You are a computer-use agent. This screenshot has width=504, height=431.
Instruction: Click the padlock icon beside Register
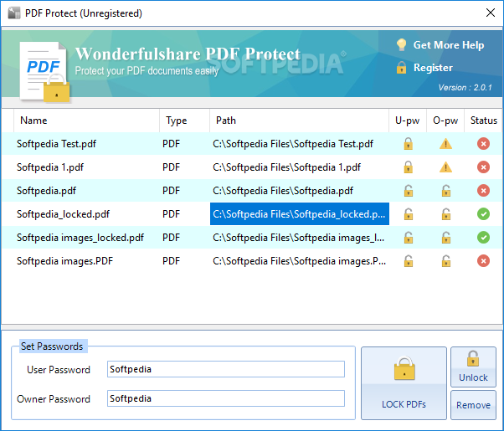[402, 68]
